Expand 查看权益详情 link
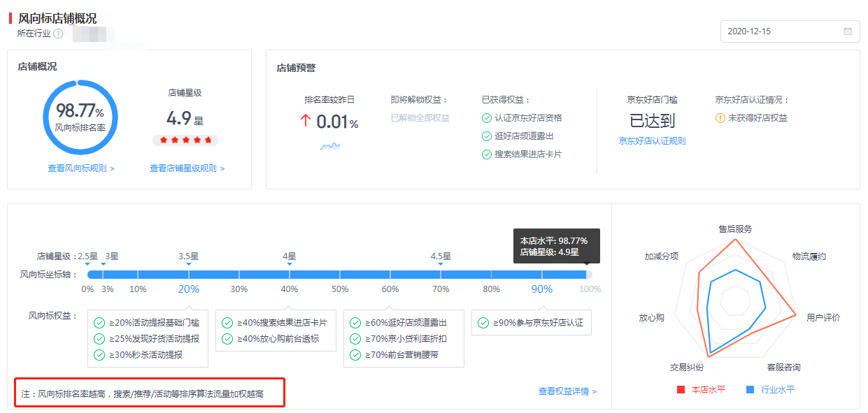The image size is (868, 413). point(567,391)
